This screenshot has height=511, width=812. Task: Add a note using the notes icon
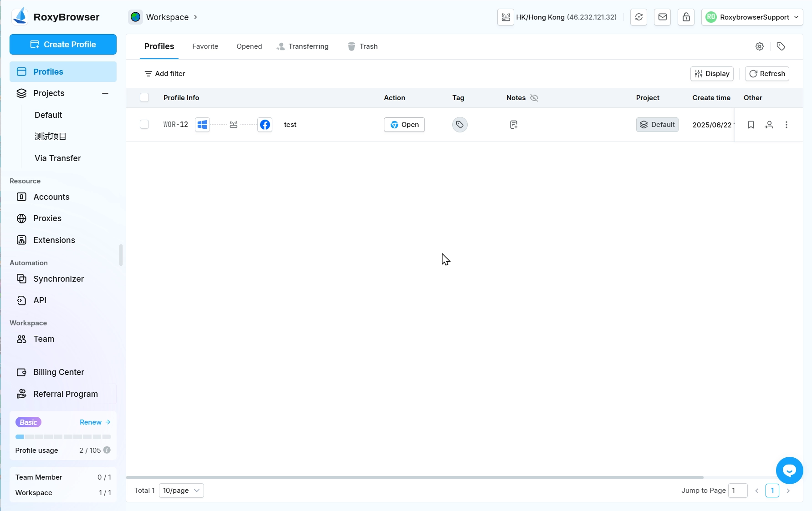[x=514, y=125]
